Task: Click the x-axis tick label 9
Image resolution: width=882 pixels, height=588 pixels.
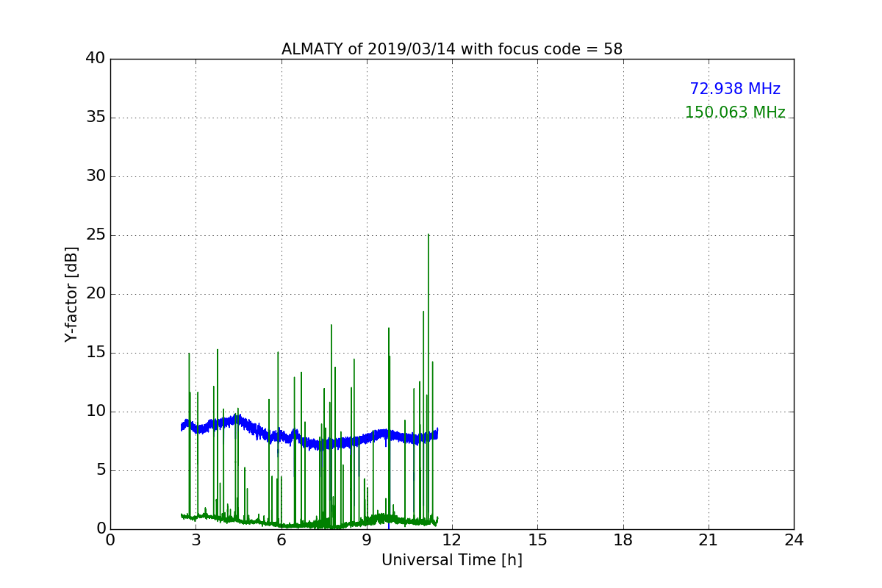Action: (x=367, y=540)
